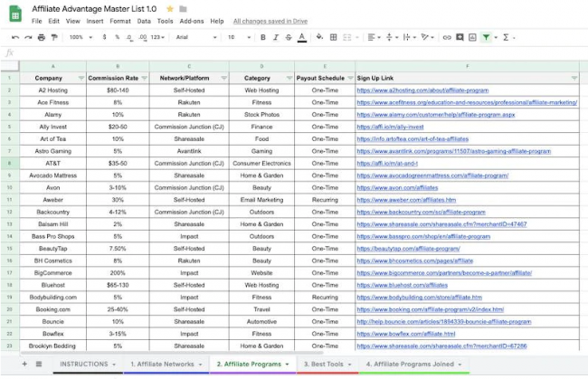This screenshot has height=379, width=588.
Task: Select the 'AT&T' company cell
Action: coord(52,164)
